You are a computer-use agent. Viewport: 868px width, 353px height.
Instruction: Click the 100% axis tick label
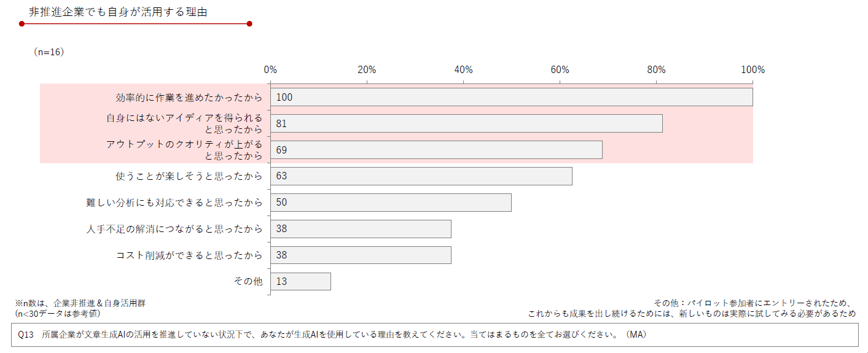[753, 69]
